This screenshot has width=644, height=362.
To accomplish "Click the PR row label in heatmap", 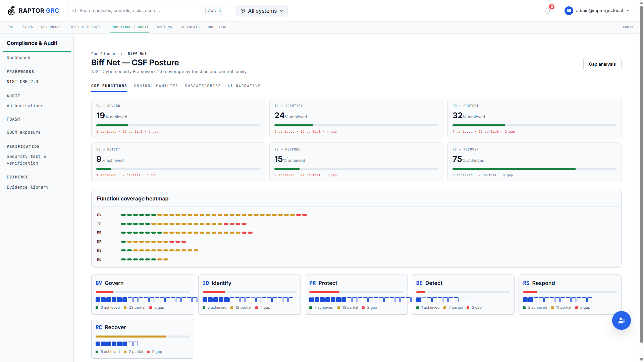I will tap(99, 233).
